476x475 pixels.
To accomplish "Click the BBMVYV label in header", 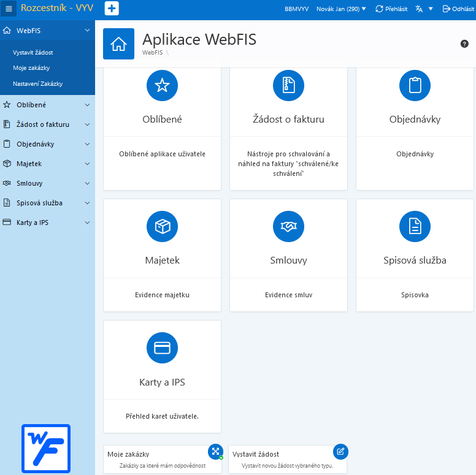I will (x=297, y=9).
